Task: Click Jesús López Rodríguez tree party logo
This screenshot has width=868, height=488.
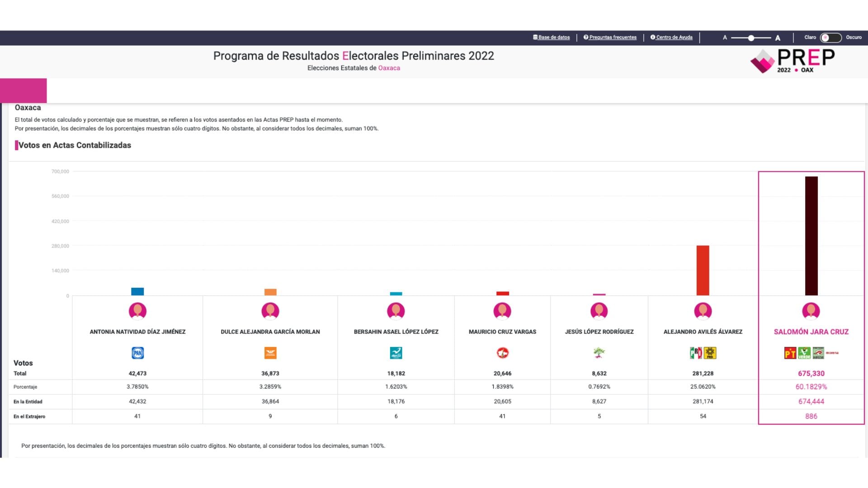Action: 599,353
